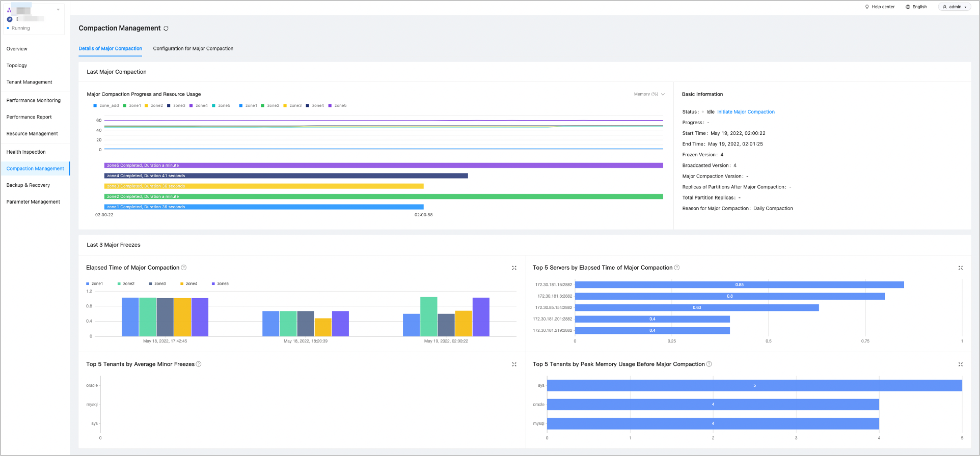The width and height of the screenshot is (980, 456).
Task: Click the Daily Compaction reason text
Action: pyautogui.click(x=773, y=209)
